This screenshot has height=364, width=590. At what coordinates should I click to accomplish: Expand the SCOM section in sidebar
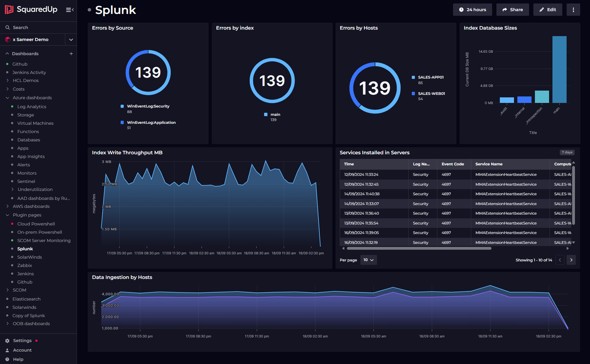[x=8, y=290]
